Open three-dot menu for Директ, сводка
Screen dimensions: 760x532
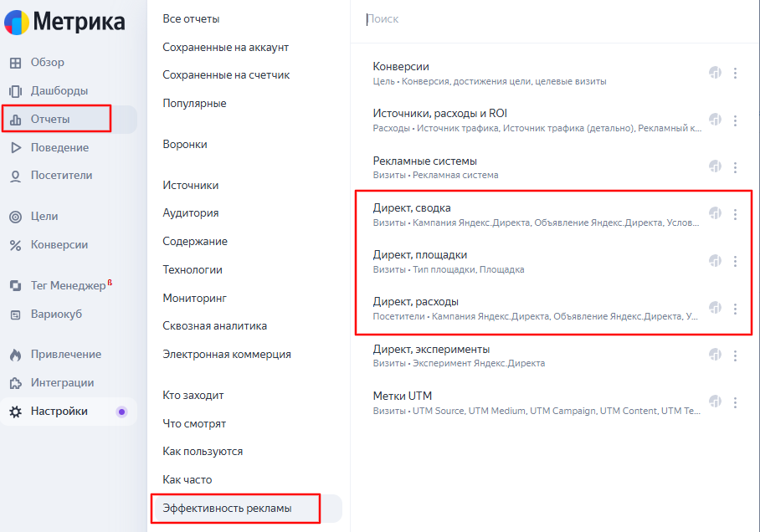(735, 214)
